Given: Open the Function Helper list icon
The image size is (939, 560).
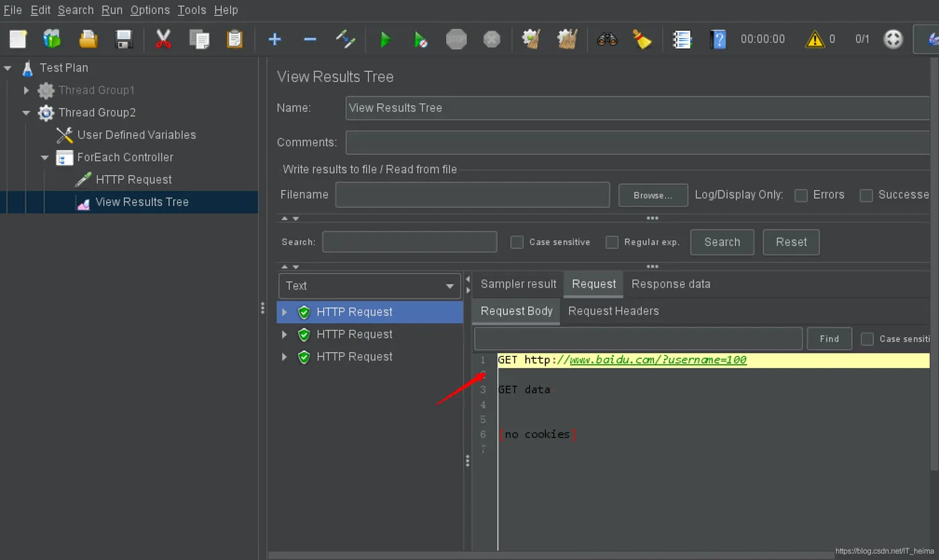Looking at the screenshot, I should [682, 40].
